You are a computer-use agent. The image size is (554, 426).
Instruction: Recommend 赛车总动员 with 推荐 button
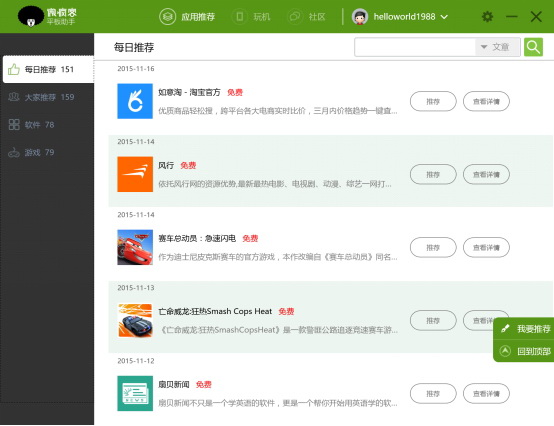tap(433, 248)
